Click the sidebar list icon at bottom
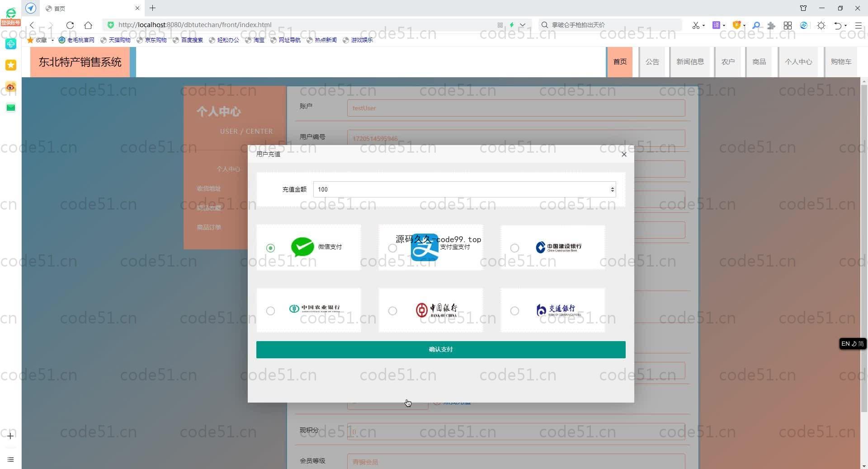 tap(10, 460)
